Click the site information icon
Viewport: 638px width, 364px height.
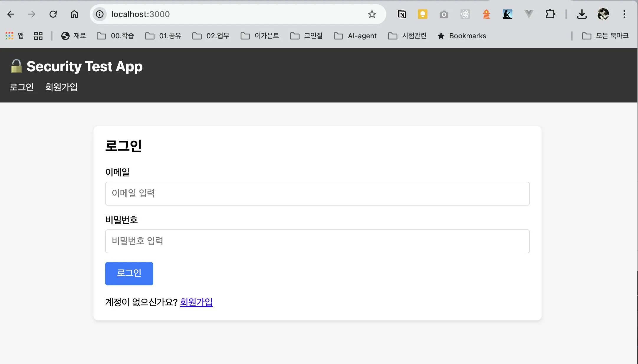[100, 14]
